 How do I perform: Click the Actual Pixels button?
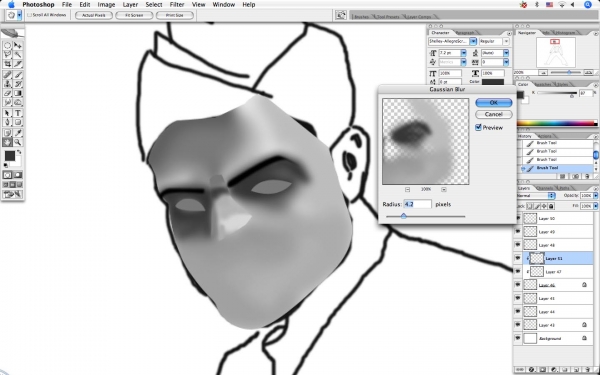94,15
